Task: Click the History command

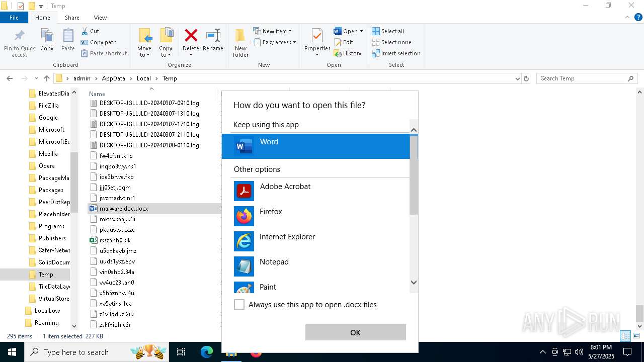Action: point(347,53)
